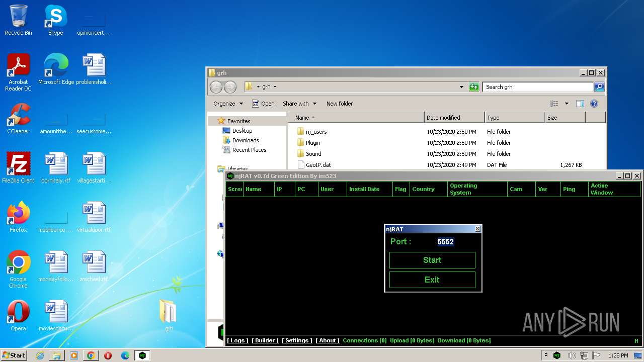Viewport: 644px width, 362px height.
Task: Click the njRAT taskbar button
Action: pos(142,355)
